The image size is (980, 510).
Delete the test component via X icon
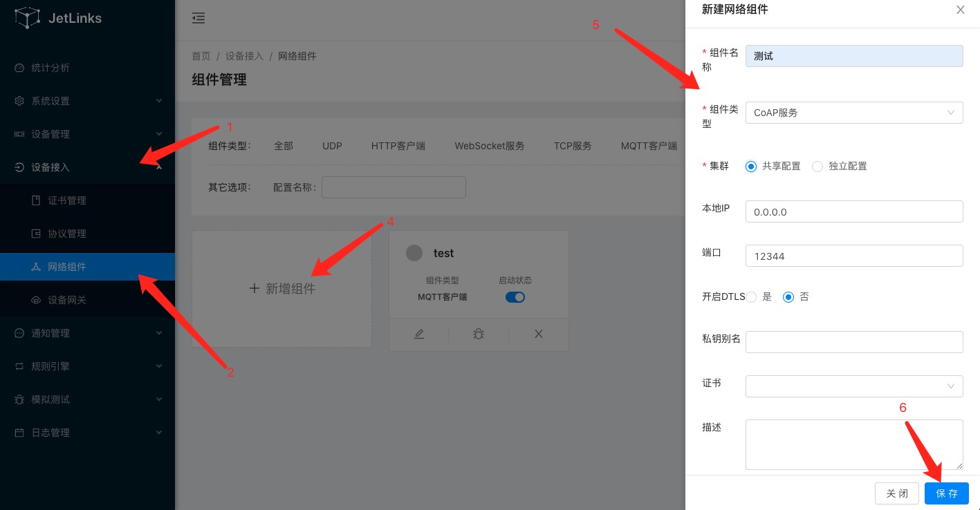[x=538, y=334]
